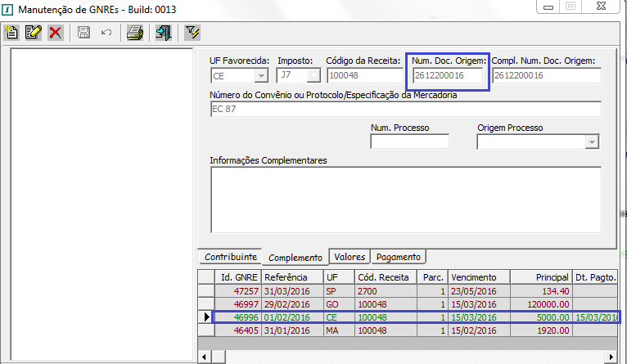Select the Pagamento tab

[399, 257]
